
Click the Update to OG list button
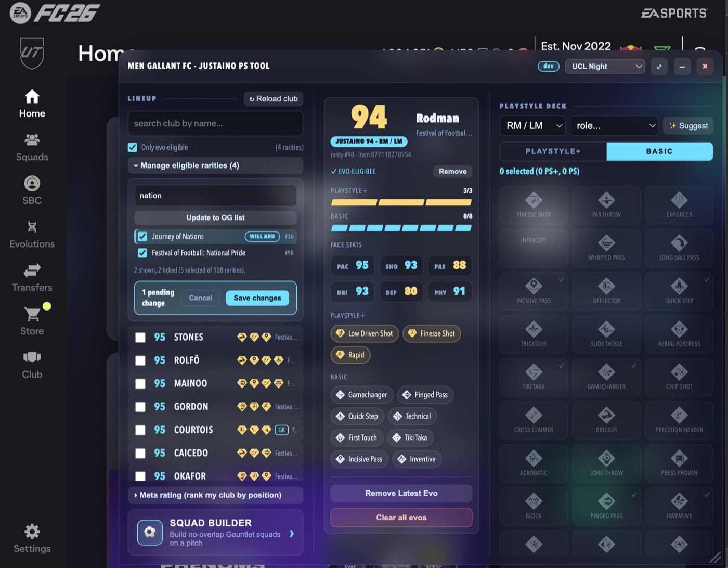[215, 217]
